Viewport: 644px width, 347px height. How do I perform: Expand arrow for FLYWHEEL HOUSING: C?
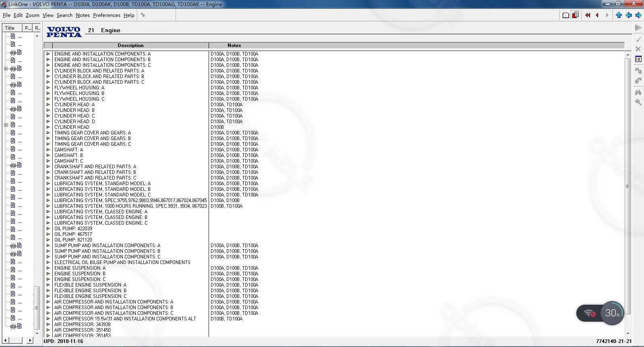point(48,99)
